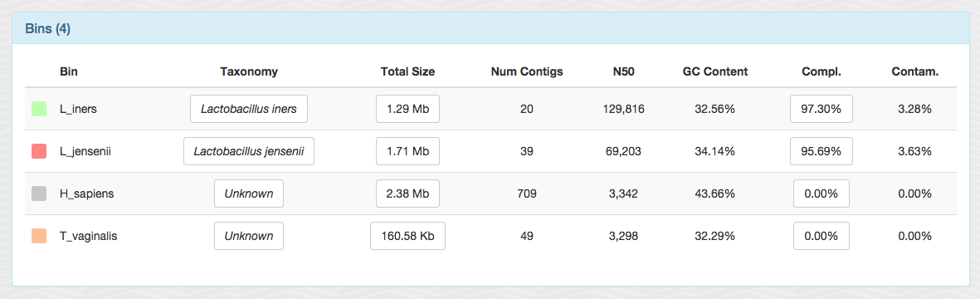
Task: Click the Lactobacillus iners taxonomy button
Action: (249, 109)
